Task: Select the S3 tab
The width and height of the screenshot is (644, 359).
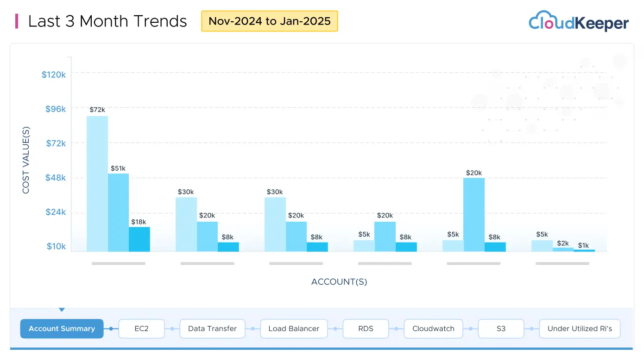Action: tap(501, 328)
